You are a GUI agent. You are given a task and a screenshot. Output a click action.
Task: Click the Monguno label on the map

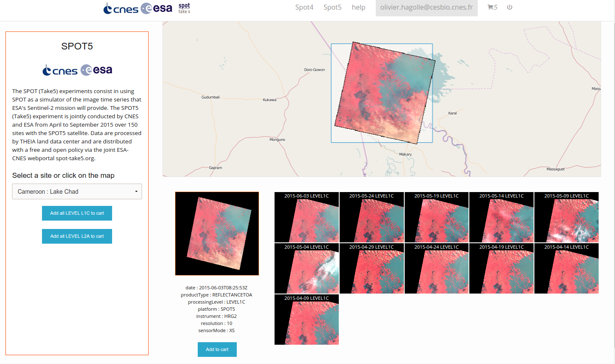point(277,139)
